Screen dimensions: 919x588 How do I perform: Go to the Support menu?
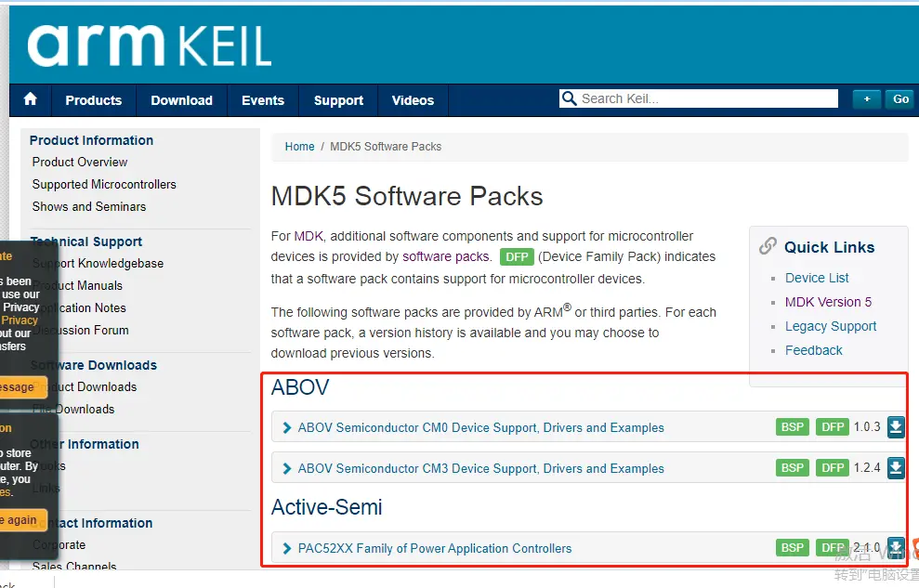[338, 100]
